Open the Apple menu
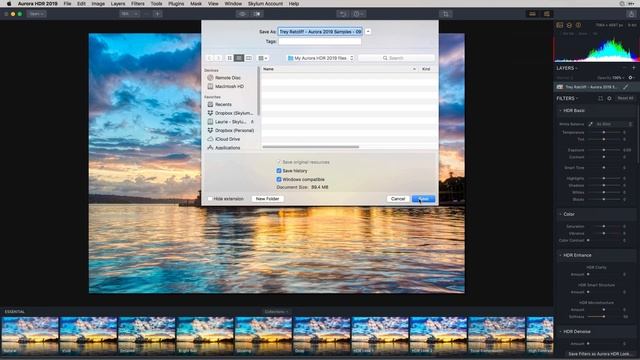This screenshot has height=360, width=640. tap(9, 4)
